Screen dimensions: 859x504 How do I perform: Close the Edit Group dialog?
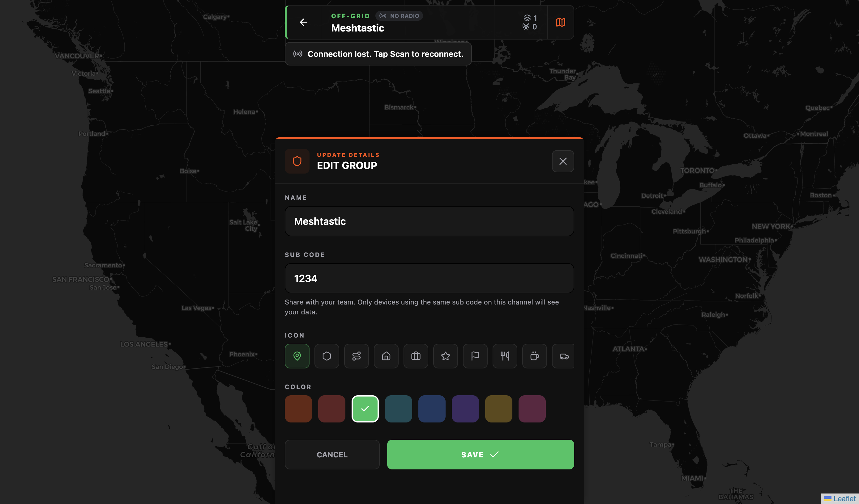click(563, 161)
